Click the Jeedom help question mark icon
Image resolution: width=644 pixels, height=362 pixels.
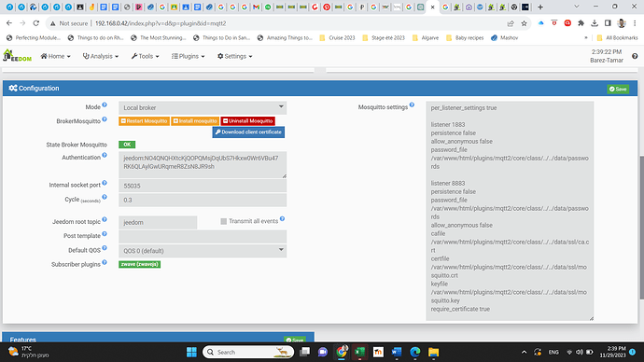(x=635, y=56)
